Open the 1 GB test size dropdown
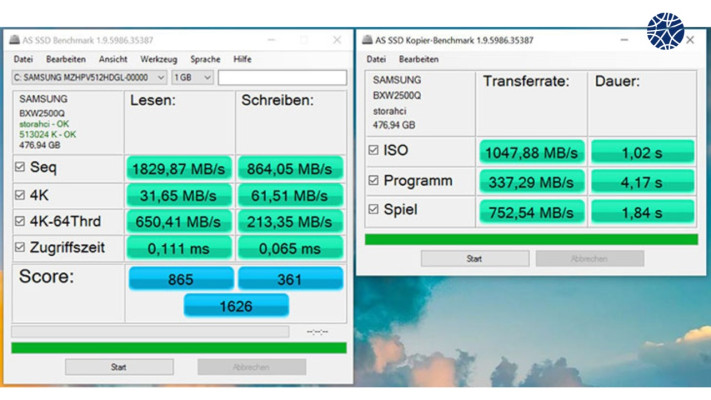The width and height of the screenshot is (711, 400). [x=192, y=78]
